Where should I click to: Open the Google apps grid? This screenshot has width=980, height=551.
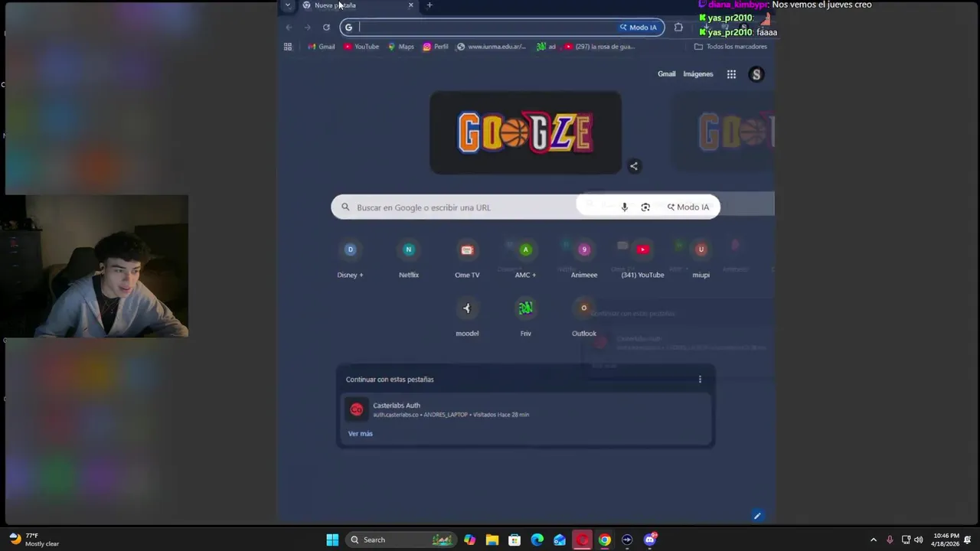[x=731, y=74]
